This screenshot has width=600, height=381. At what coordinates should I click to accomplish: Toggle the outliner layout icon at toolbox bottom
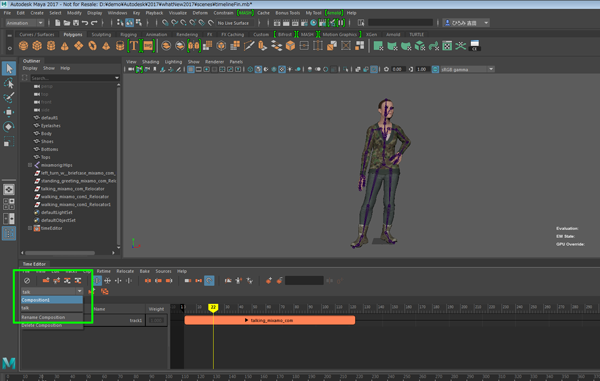click(x=9, y=233)
